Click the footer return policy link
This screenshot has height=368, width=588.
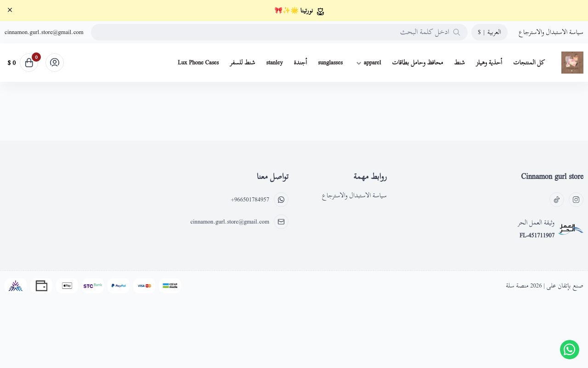[x=354, y=195]
